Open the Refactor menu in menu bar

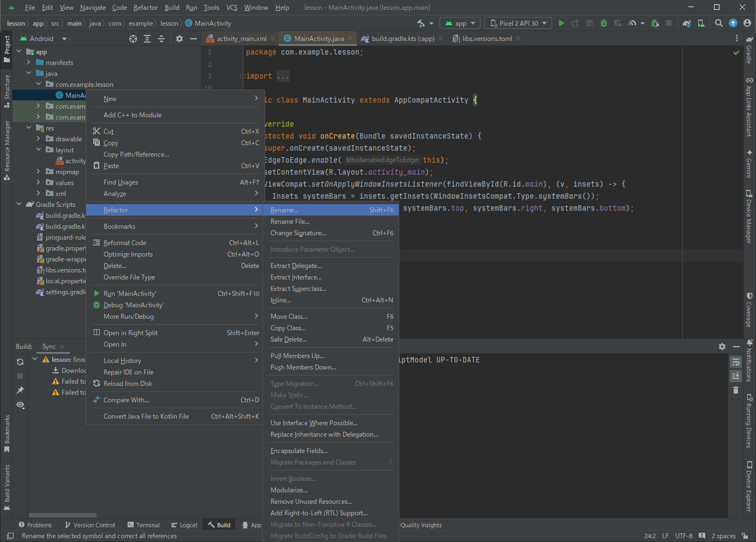click(x=145, y=7)
